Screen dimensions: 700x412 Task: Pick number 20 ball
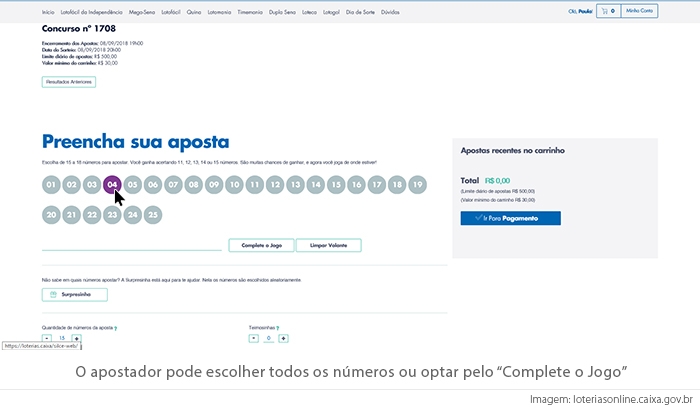tap(51, 215)
